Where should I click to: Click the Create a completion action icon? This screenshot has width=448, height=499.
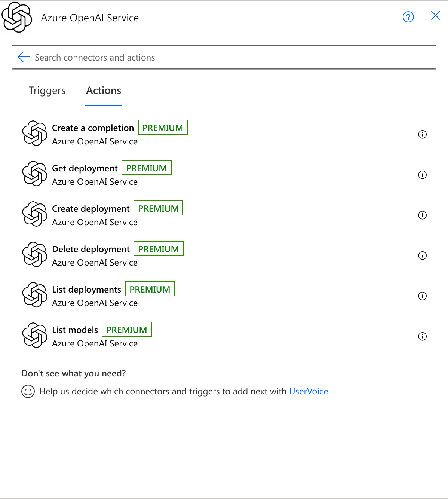pyautogui.click(x=35, y=133)
